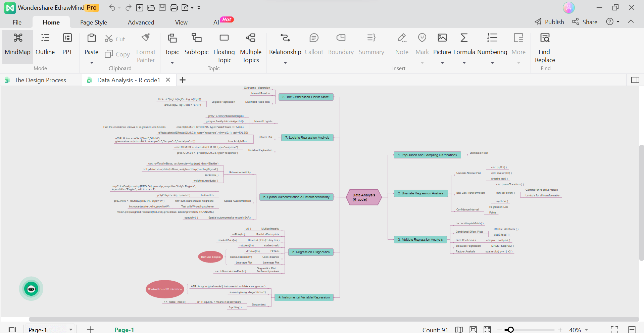Viewport: 644px width, 333px height.
Task: Open a file from the folder icon
Action: pyautogui.click(x=151, y=7)
